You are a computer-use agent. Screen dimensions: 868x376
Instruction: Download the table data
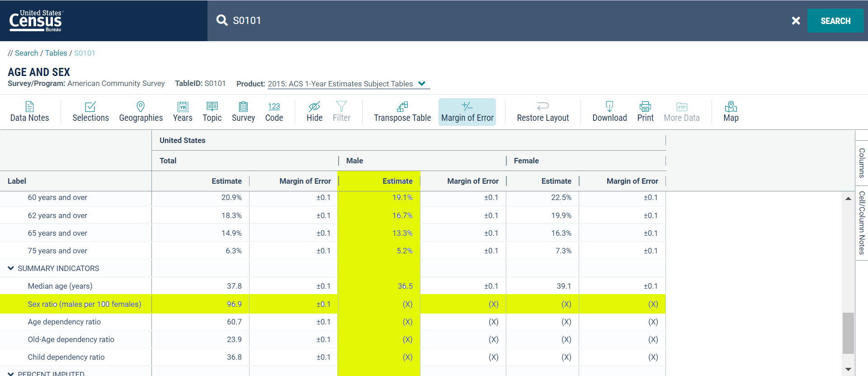[x=609, y=112]
